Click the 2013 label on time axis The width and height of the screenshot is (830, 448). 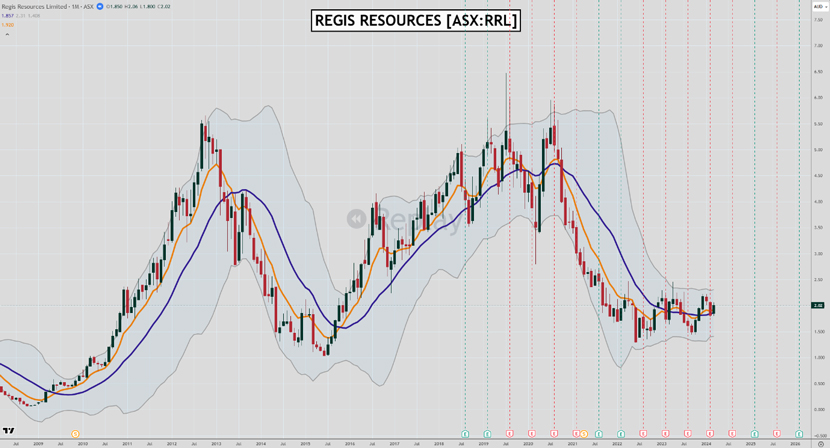[216, 443]
